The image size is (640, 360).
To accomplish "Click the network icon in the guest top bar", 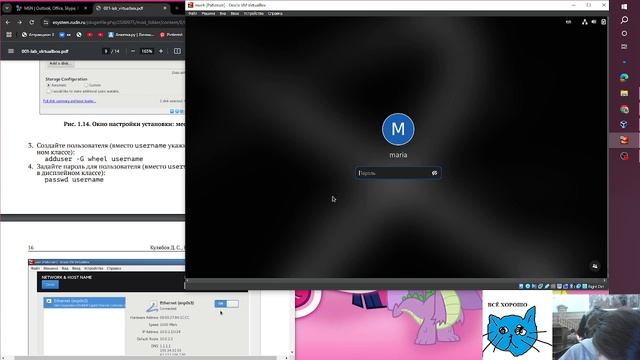I will pyautogui.click(x=584, y=22).
